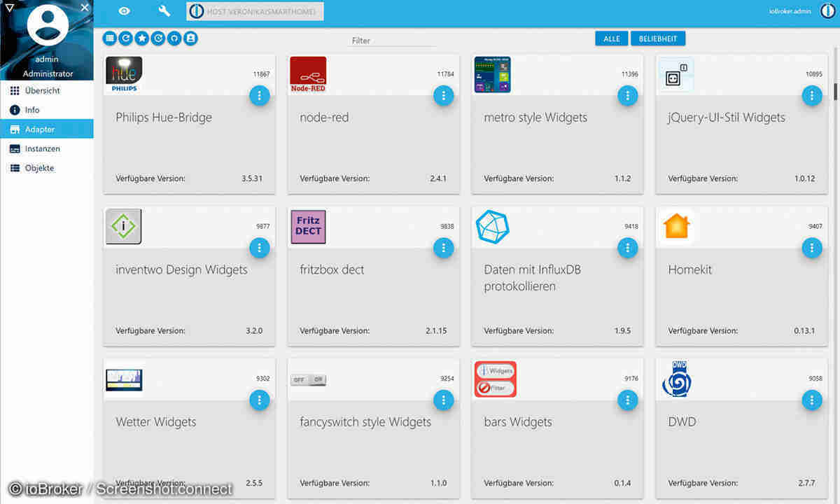Toggle the eye visibility icon in header
Image resolution: width=840 pixels, height=504 pixels.
coord(124,11)
